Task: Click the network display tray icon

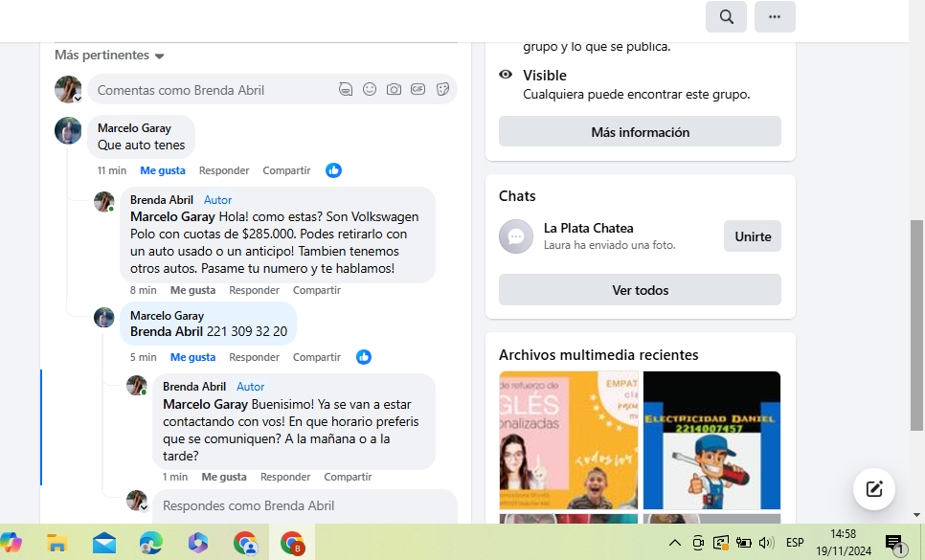Action: click(x=720, y=543)
